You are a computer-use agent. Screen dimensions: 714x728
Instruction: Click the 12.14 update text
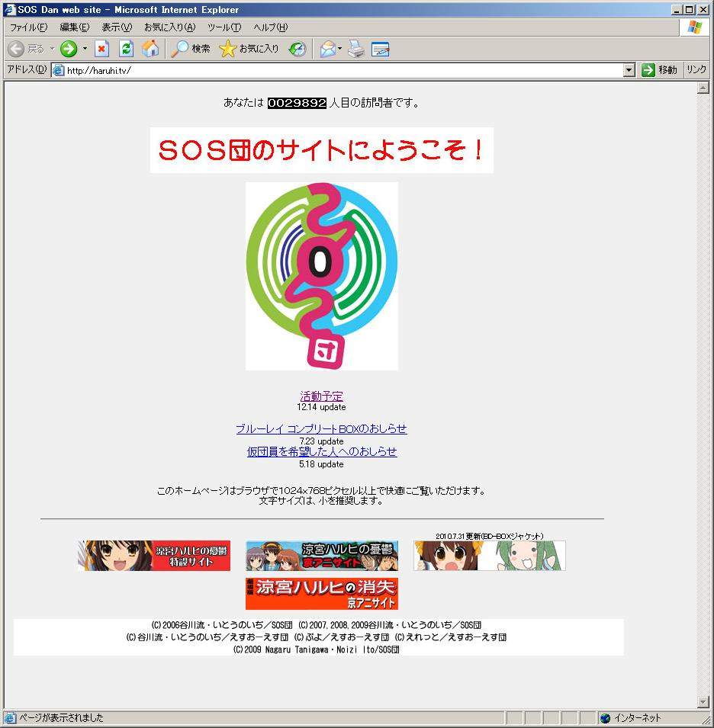pyautogui.click(x=321, y=407)
